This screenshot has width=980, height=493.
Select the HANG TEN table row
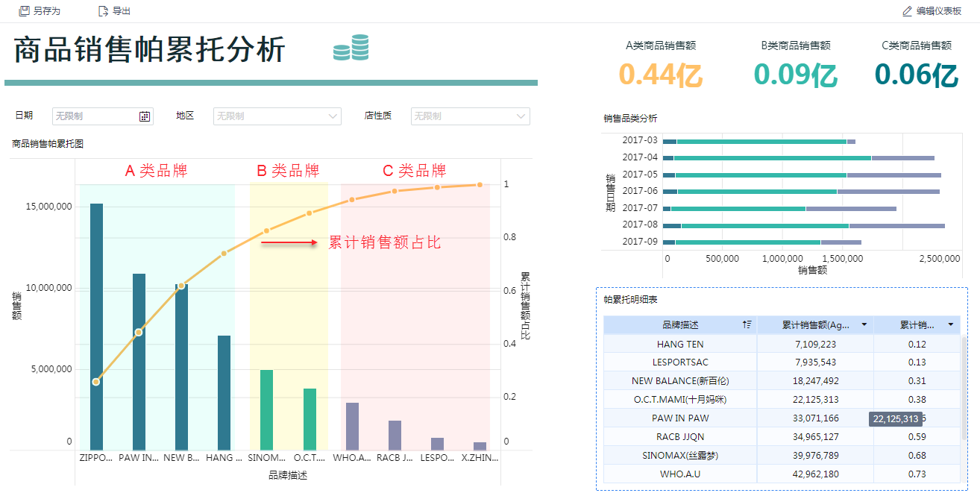(x=782, y=344)
